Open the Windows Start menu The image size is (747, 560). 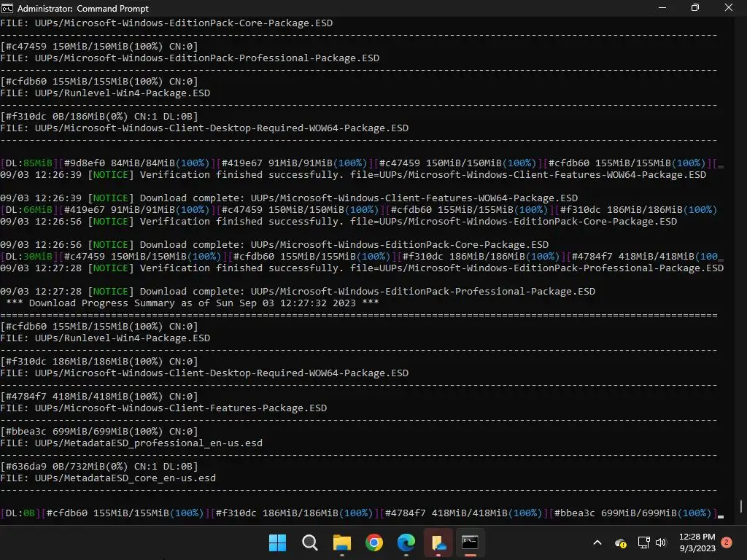(277, 542)
